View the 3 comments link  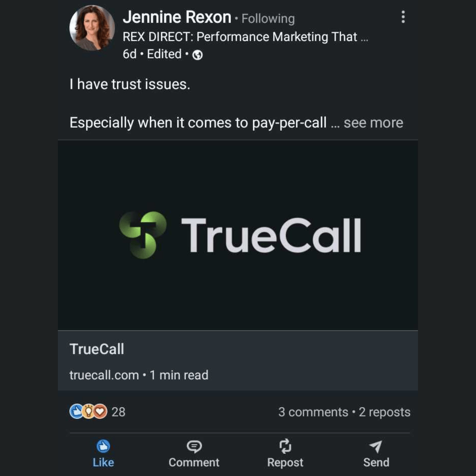[x=313, y=412]
